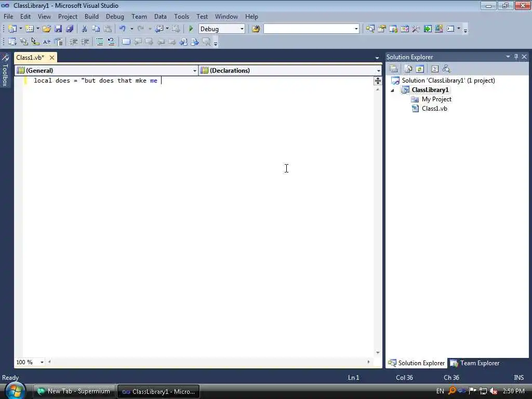Open the Toolbox hammer-and-wrench toolbar icon

click(416, 29)
